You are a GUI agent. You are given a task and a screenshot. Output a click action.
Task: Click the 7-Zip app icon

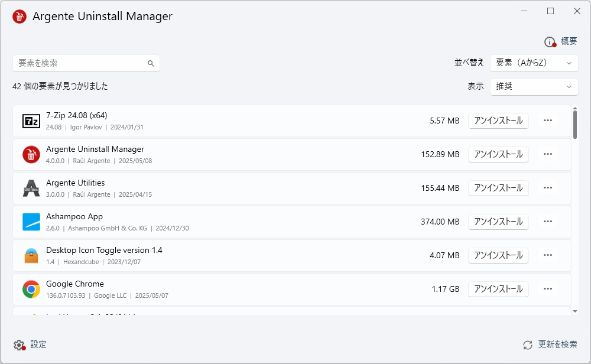point(31,121)
